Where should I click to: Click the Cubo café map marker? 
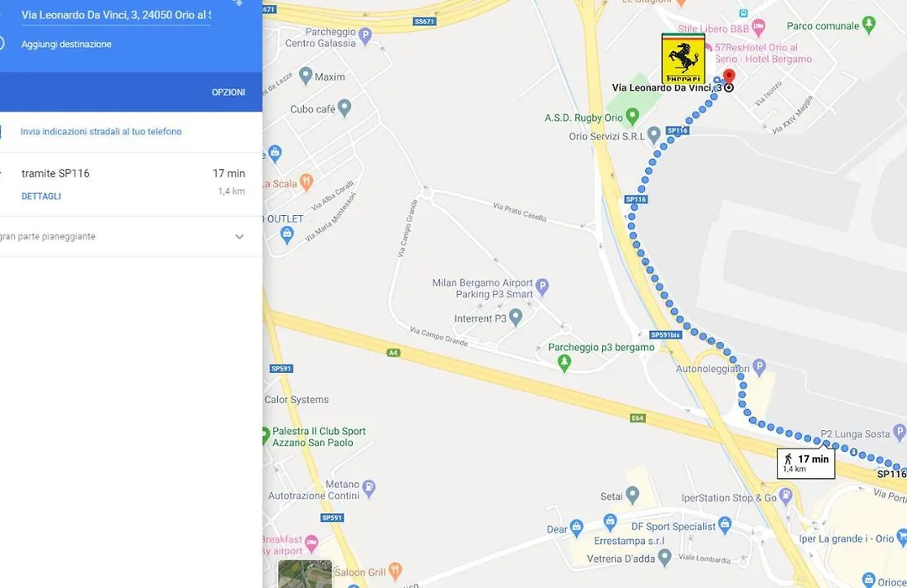[x=344, y=107]
